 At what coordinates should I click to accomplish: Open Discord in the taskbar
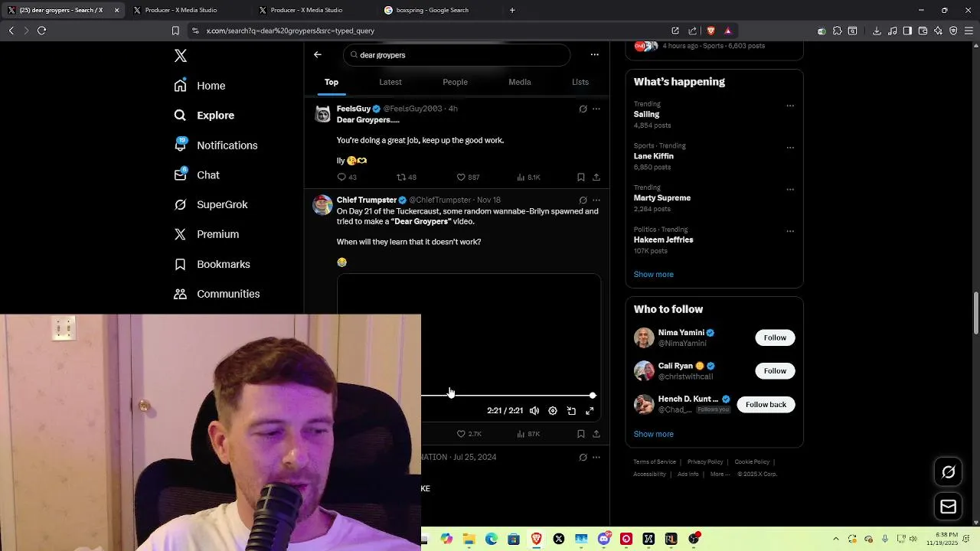coord(604,539)
